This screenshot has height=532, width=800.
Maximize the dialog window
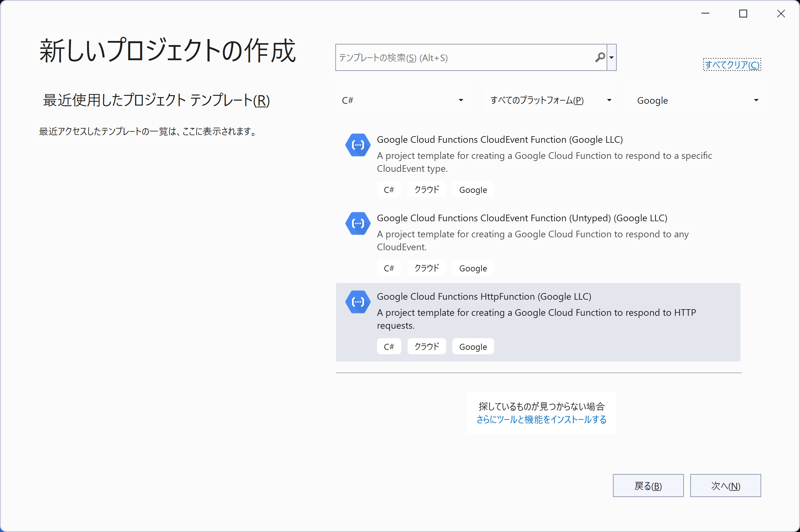[743, 14]
